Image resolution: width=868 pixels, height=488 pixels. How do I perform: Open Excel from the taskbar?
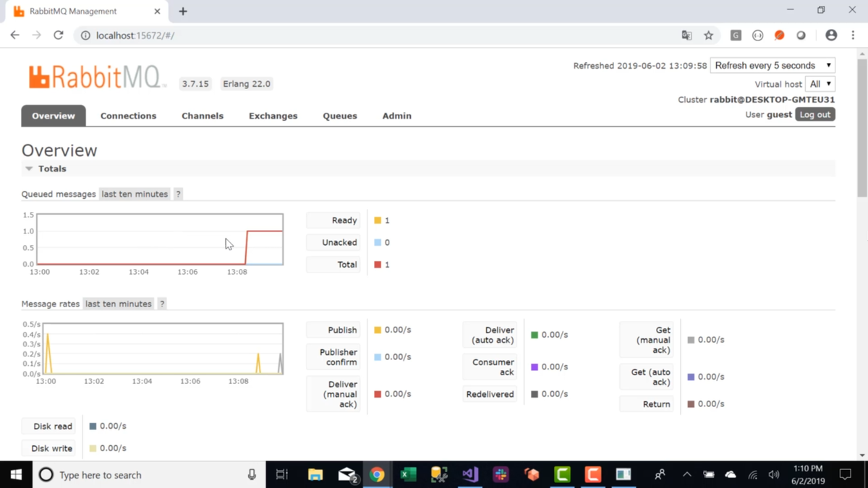408,474
